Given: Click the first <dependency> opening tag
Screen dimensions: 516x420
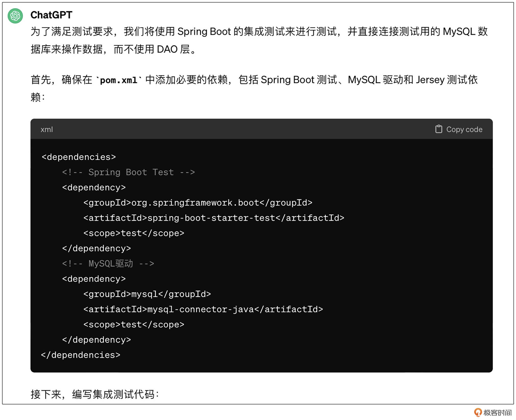Looking at the screenshot, I should click(94, 187).
